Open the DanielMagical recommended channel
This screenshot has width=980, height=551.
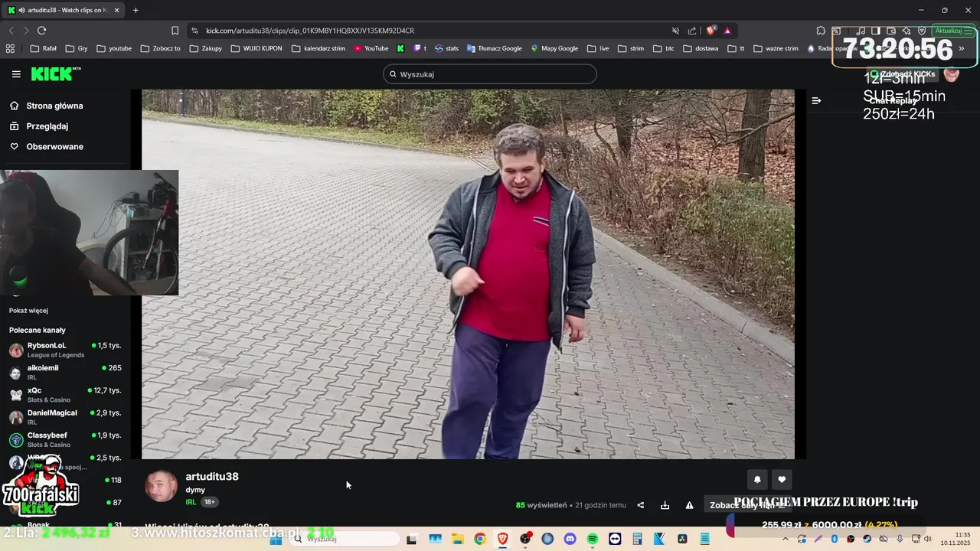[x=65, y=417]
